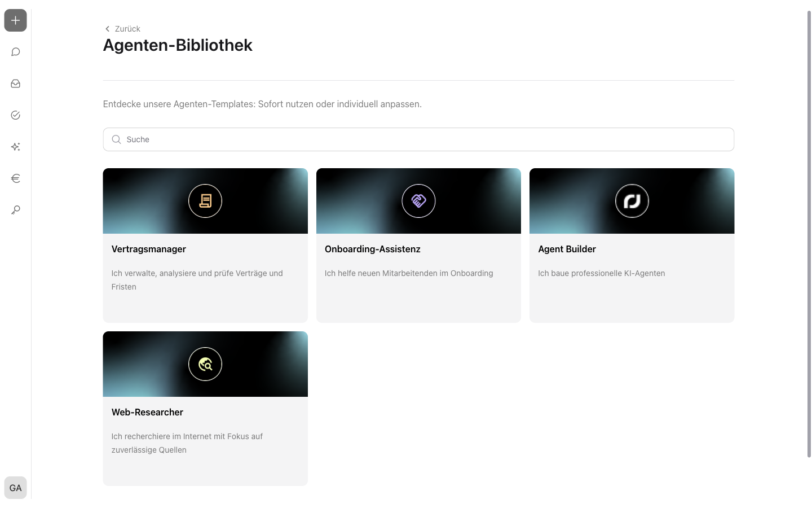This screenshot has height=508, width=812.
Task: Open the Vertragsmanager card title
Action: 149,249
